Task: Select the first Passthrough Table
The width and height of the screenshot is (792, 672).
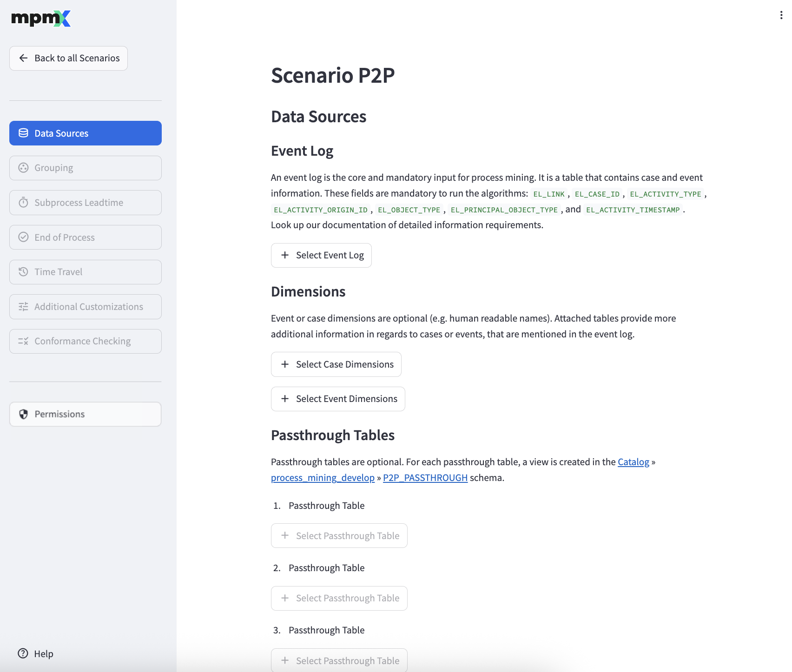Action: coord(339,536)
